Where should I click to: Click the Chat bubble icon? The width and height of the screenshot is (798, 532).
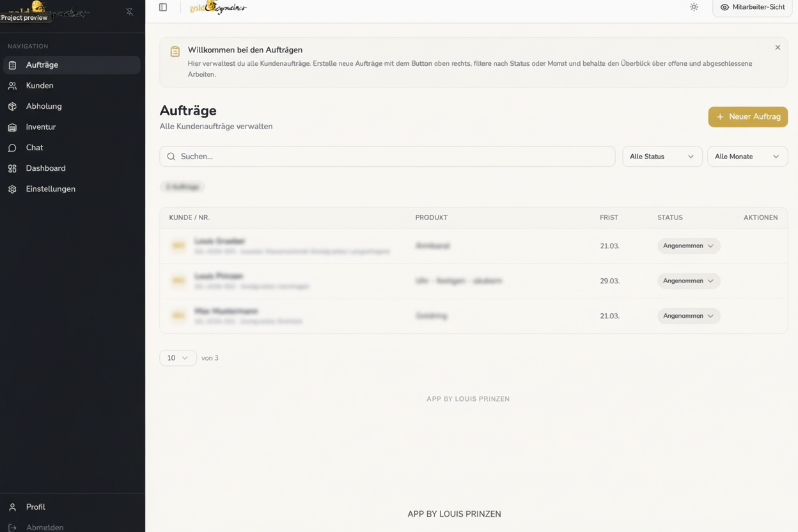coord(12,148)
